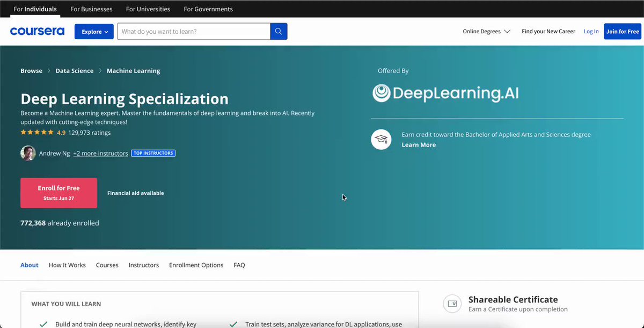Click the 129,973 ratings text
This screenshot has height=328, width=644.
point(90,133)
